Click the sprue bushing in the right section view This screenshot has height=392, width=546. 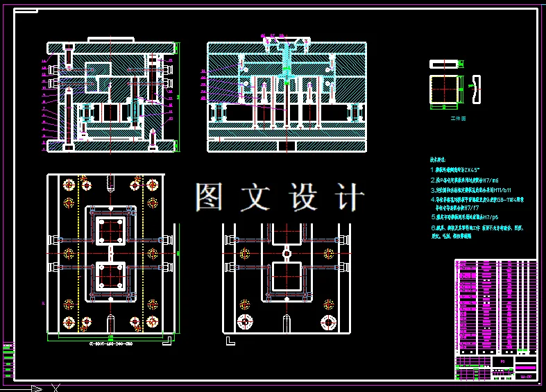[287, 58]
